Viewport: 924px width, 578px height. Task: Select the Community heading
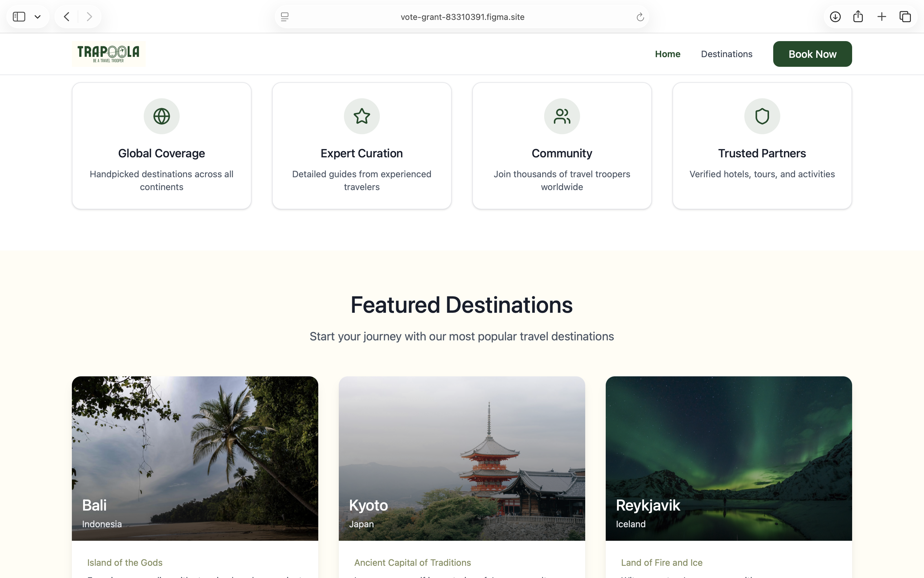pos(562,153)
